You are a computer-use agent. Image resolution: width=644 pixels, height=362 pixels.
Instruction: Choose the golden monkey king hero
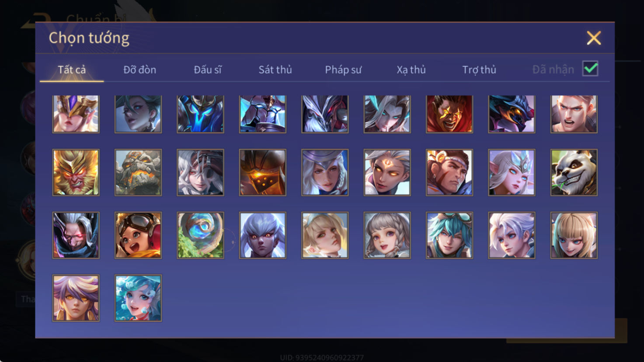[x=76, y=172]
